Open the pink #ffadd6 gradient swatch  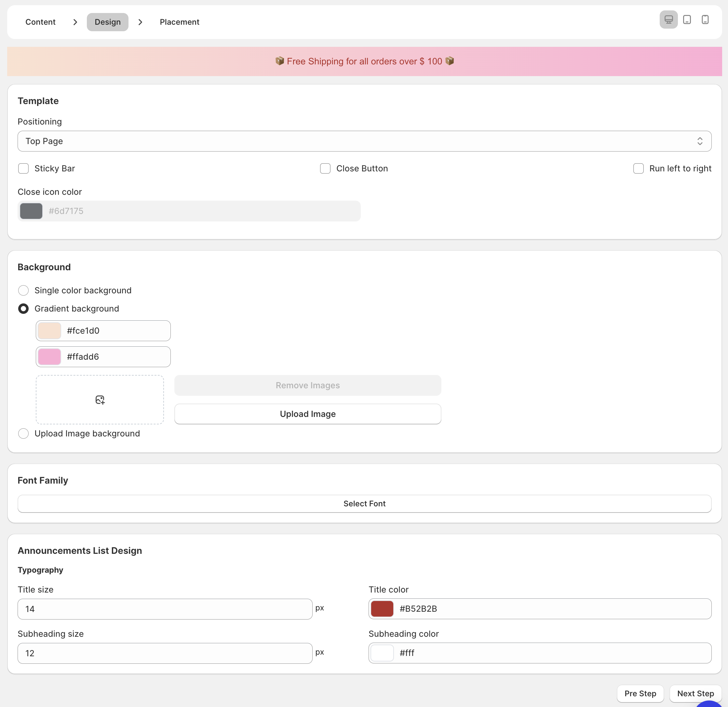coord(49,357)
